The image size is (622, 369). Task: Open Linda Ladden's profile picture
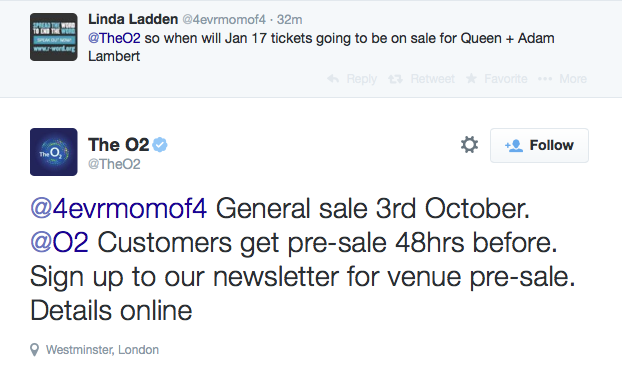(54, 37)
